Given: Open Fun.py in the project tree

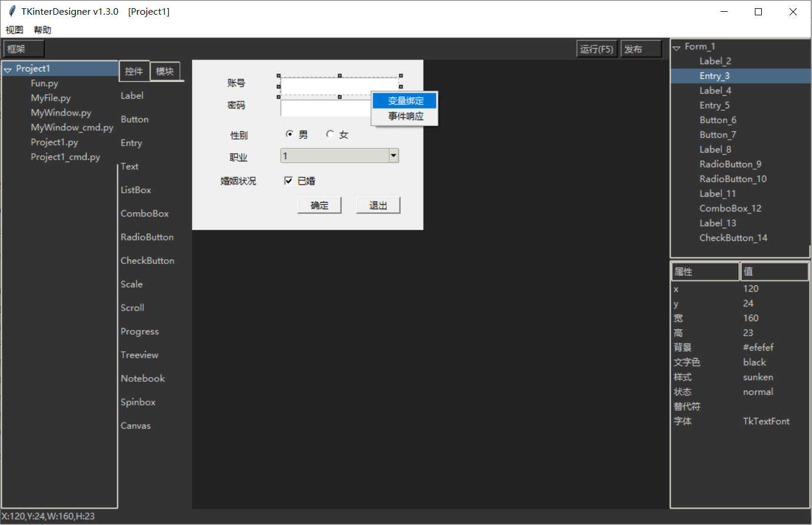Looking at the screenshot, I should coord(44,84).
